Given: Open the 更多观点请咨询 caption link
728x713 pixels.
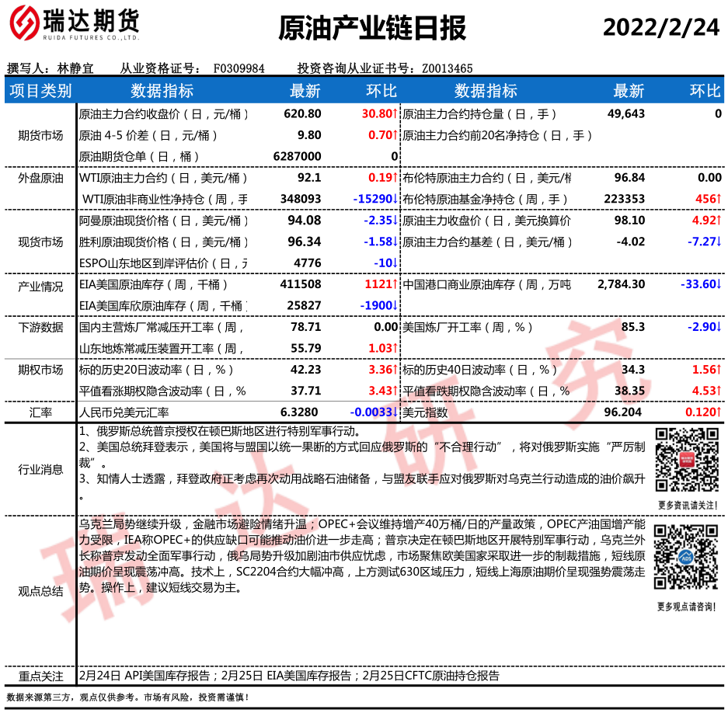Looking at the screenshot, I should tap(687, 606).
